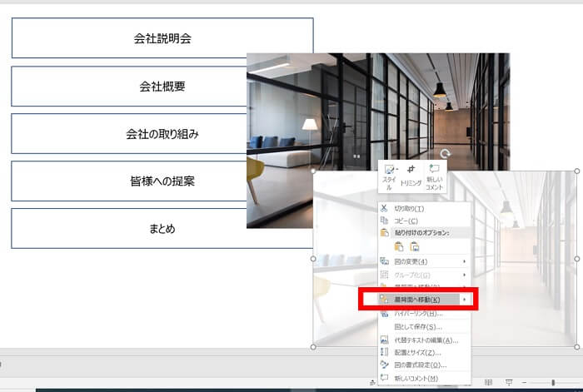This screenshot has height=392, width=583.
Task: Open 図の書式設定 from context menu
Action: click(x=421, y=365)
